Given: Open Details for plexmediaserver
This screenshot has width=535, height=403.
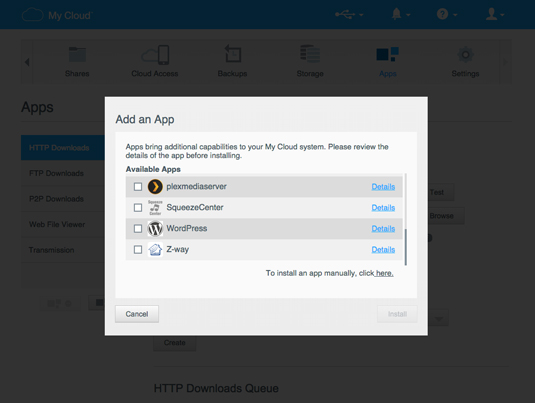Looking at the screenshot, I should [383, 187].
